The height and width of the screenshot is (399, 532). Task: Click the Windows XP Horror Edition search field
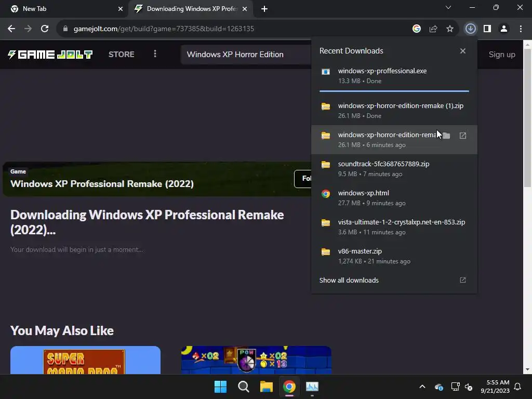(246, 54)
